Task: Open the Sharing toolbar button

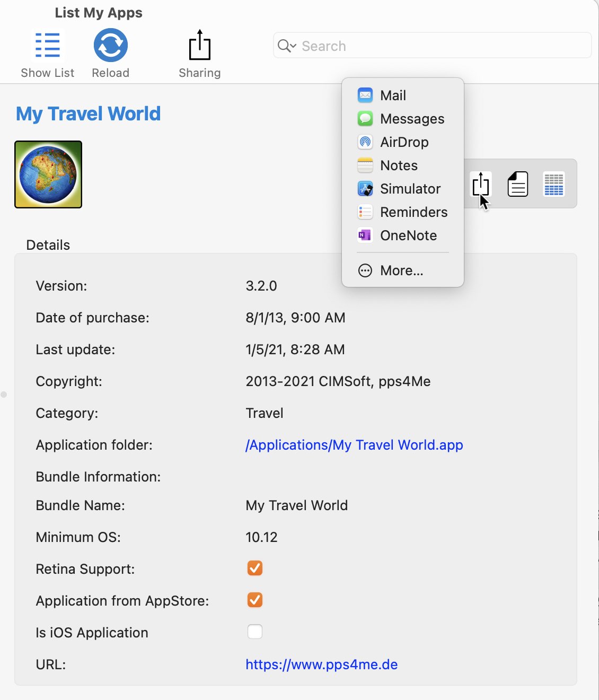Action: [x=199, y=45]
